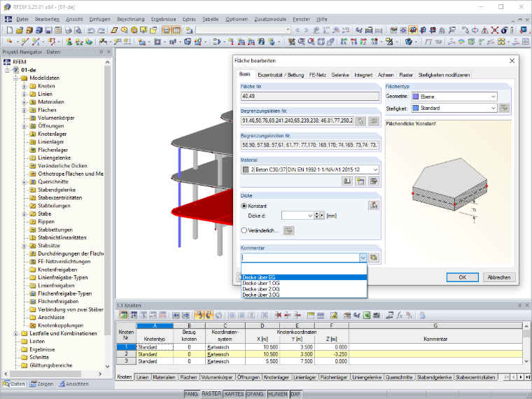Toggle RASTER in status bar
Viewport: 532px width, 399px height.
click(x=211, y=394)
